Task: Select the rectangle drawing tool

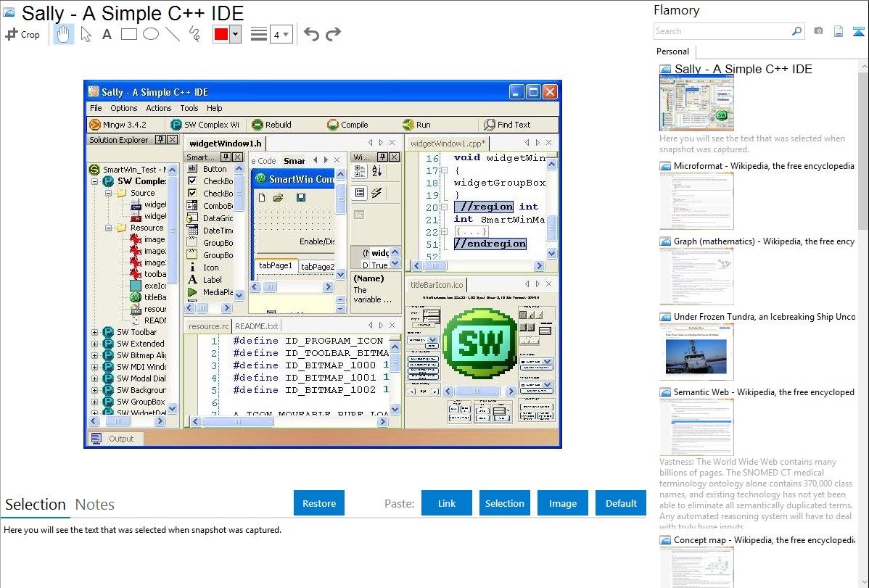Action: 128,34
